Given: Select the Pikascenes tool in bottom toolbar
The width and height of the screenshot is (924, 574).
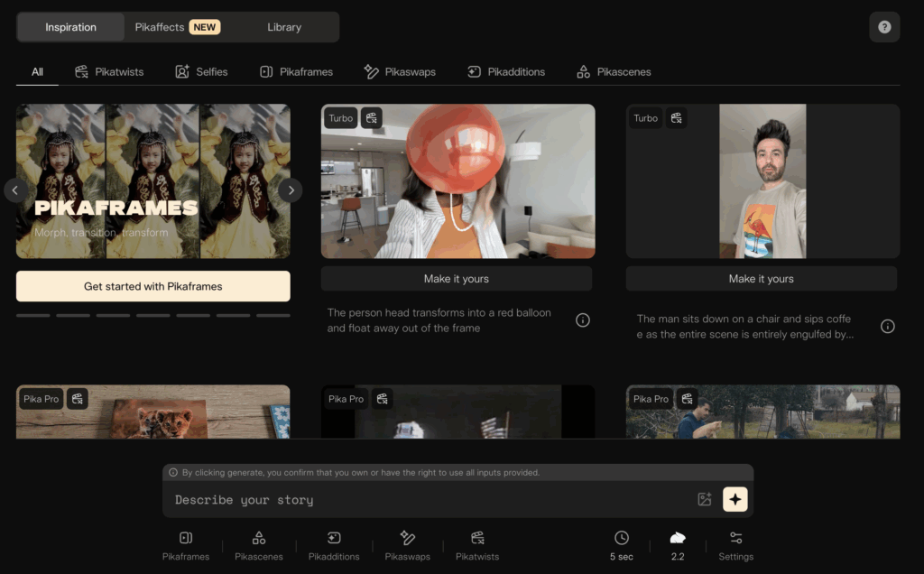Looking at the screenshot, I should point(259,546).
